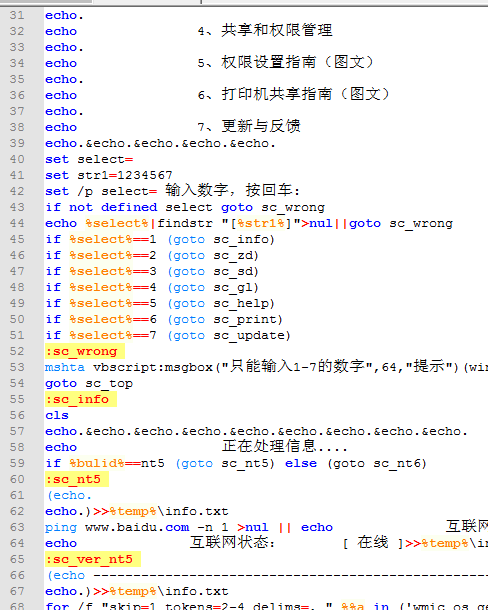Click line number 52 in the gutter
488x610 pixels.
point(17,351)
